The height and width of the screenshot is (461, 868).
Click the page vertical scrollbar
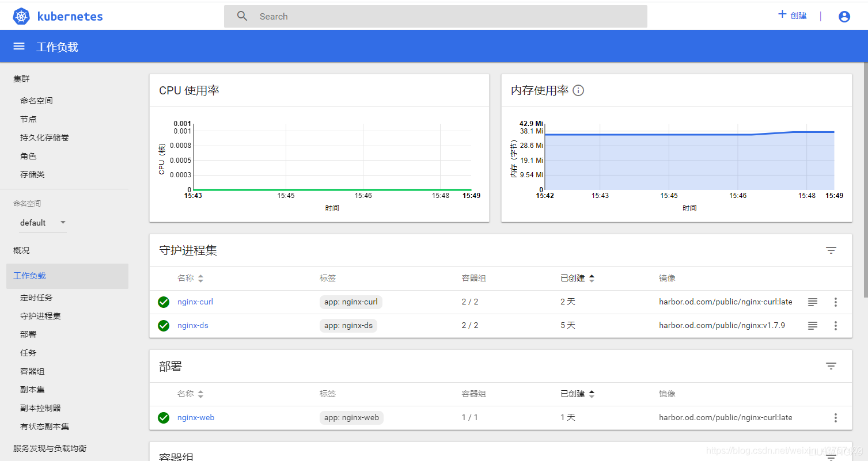pos(865,178)
